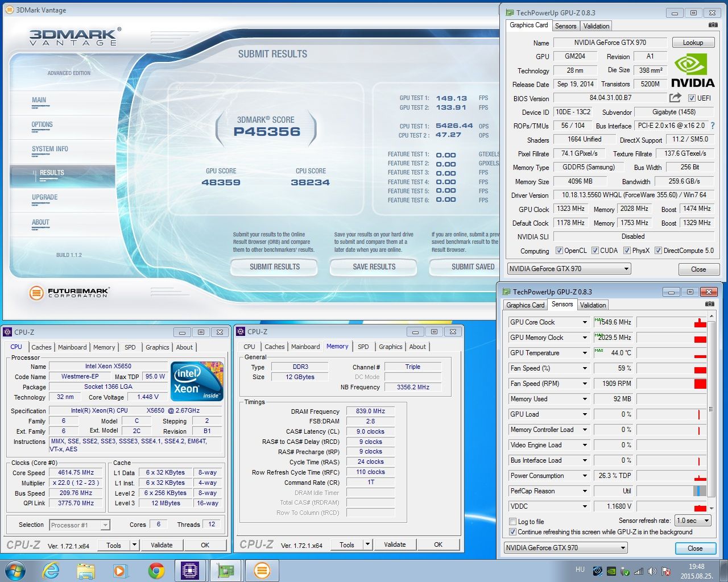Click OK button in right CPU-Z Memory window

(438, 544)
